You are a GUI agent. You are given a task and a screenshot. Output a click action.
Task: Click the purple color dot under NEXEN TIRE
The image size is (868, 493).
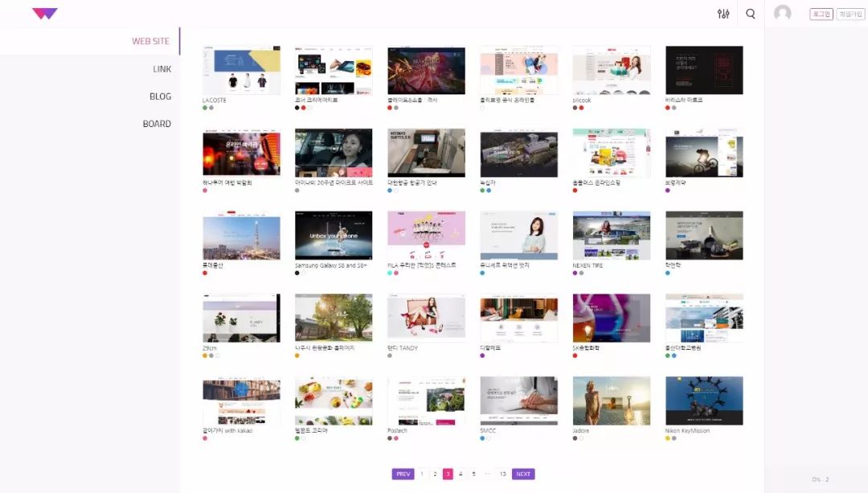tap(575, 273)
